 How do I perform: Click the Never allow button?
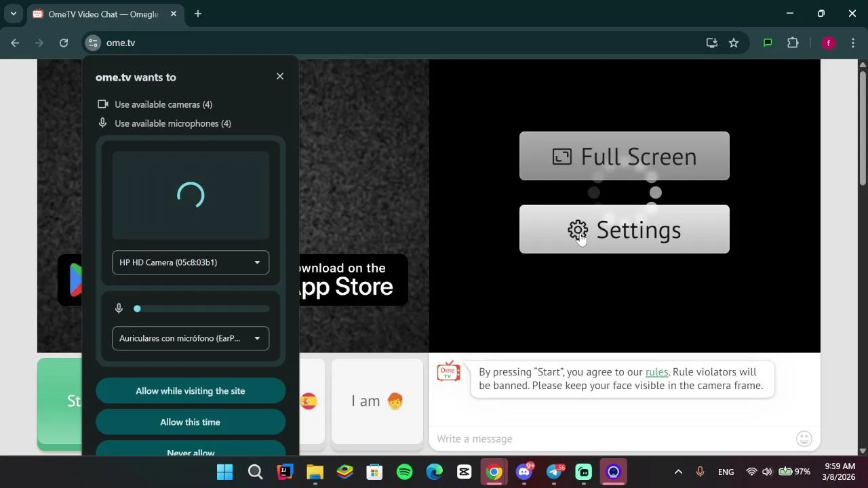tap(191, 449)
